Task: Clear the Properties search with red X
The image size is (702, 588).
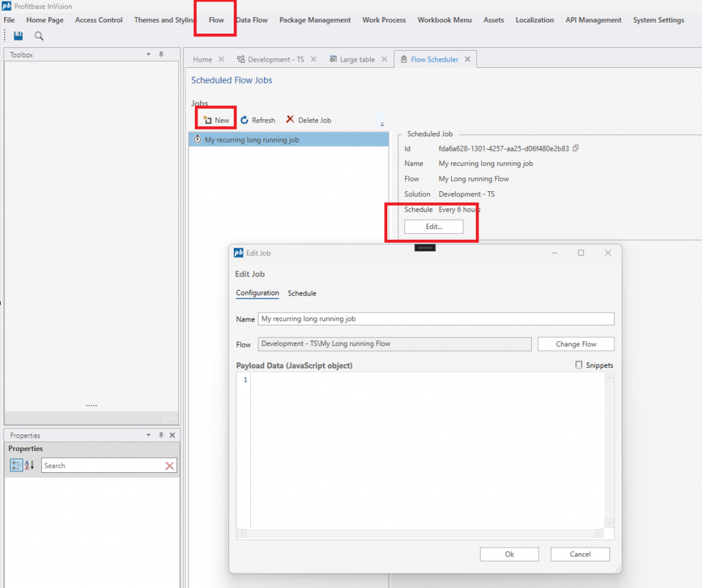Action: [x=169, y=466]
